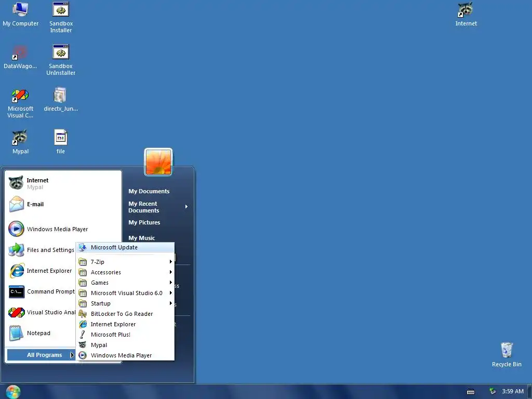Expand the Games folder submenu
Viewport: 532px width, 399px height.
125,283
